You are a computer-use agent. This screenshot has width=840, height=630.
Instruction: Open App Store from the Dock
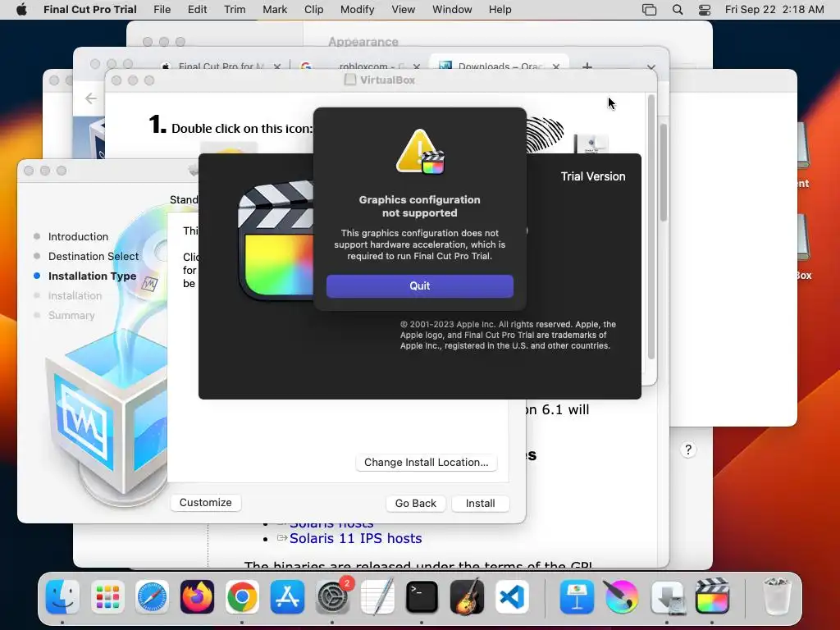pos(287,597)
